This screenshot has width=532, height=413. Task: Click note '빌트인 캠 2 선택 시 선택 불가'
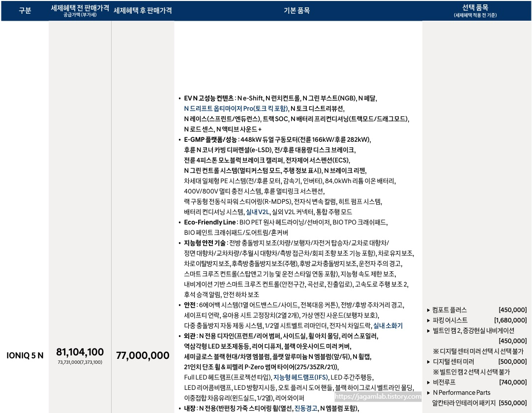(x=471, y=372)
